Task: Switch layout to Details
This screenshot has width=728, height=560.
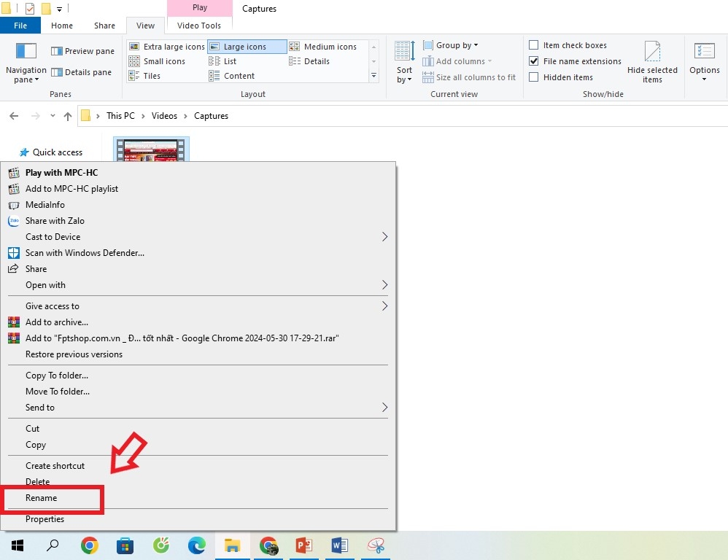Action: point(309,61)
